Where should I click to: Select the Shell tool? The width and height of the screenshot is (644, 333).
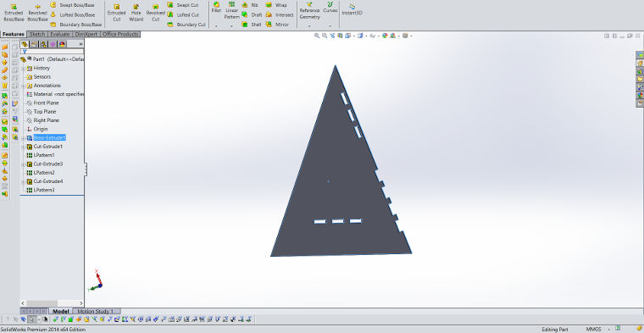pos(252,25)
